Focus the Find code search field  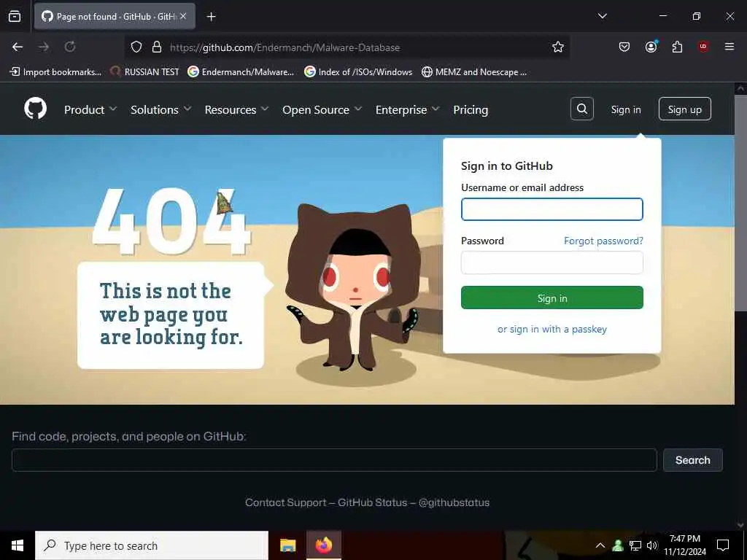(334, 460)
